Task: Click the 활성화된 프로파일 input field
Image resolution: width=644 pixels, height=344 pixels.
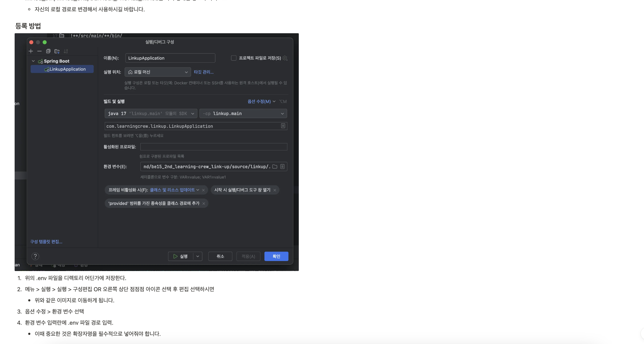Action: tap(214, 147)
